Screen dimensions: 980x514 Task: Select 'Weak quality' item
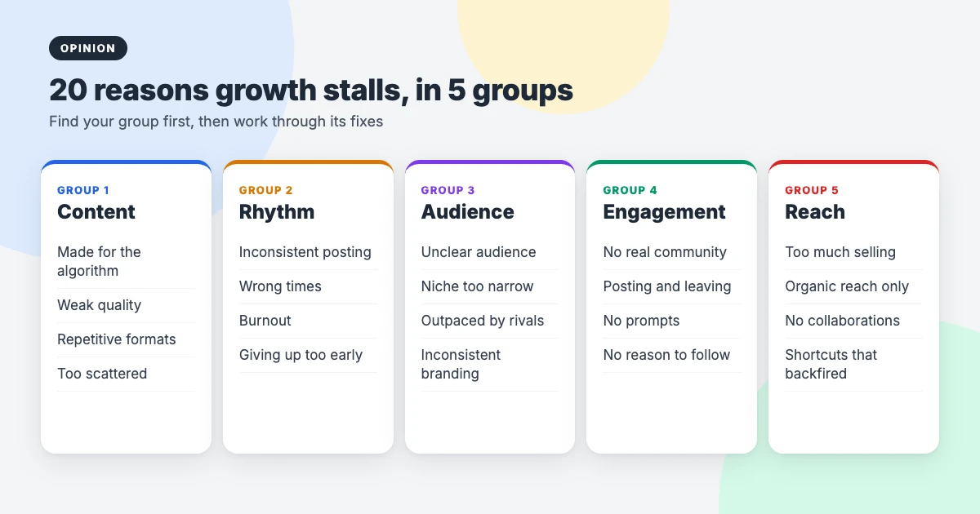[x=126, y=305]
